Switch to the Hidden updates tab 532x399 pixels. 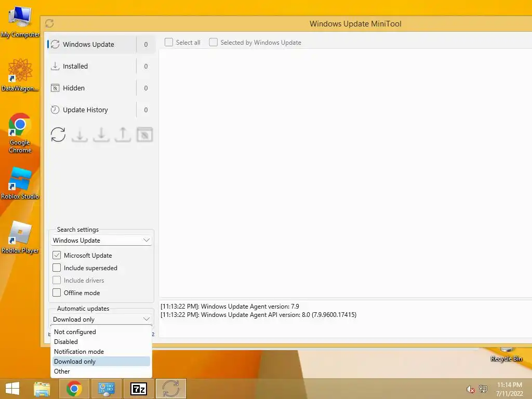[x=101, y=88]
